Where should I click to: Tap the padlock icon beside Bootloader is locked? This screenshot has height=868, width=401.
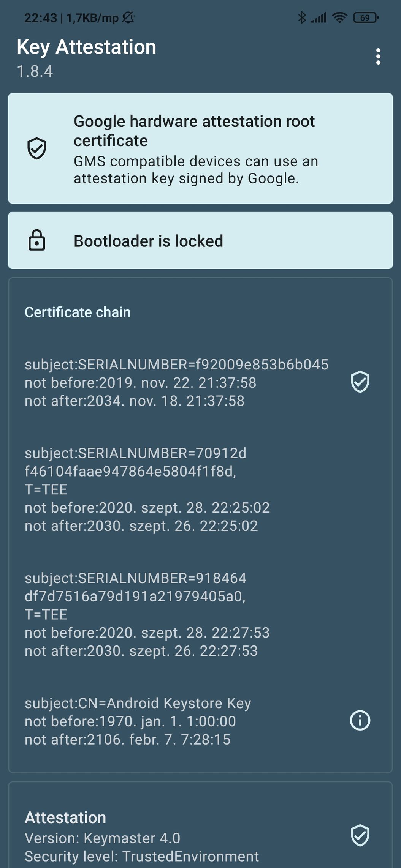coord(36,240)
